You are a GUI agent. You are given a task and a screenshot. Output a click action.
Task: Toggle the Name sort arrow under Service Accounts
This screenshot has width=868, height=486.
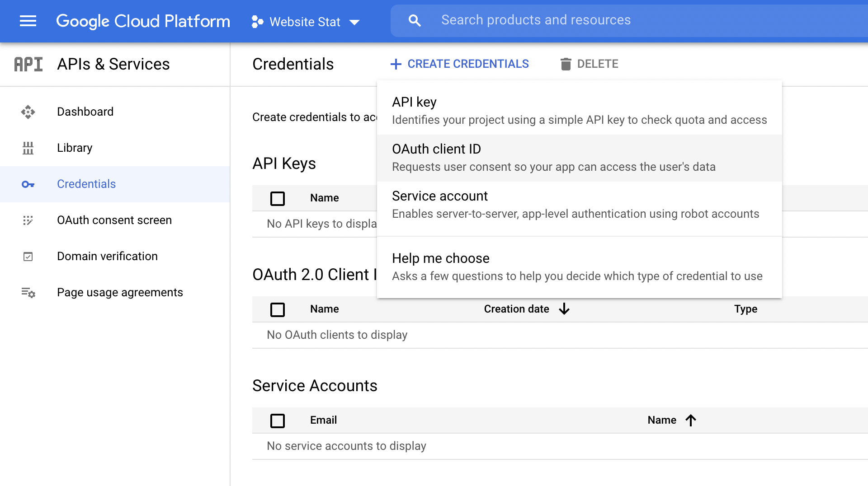pos(690,420)
